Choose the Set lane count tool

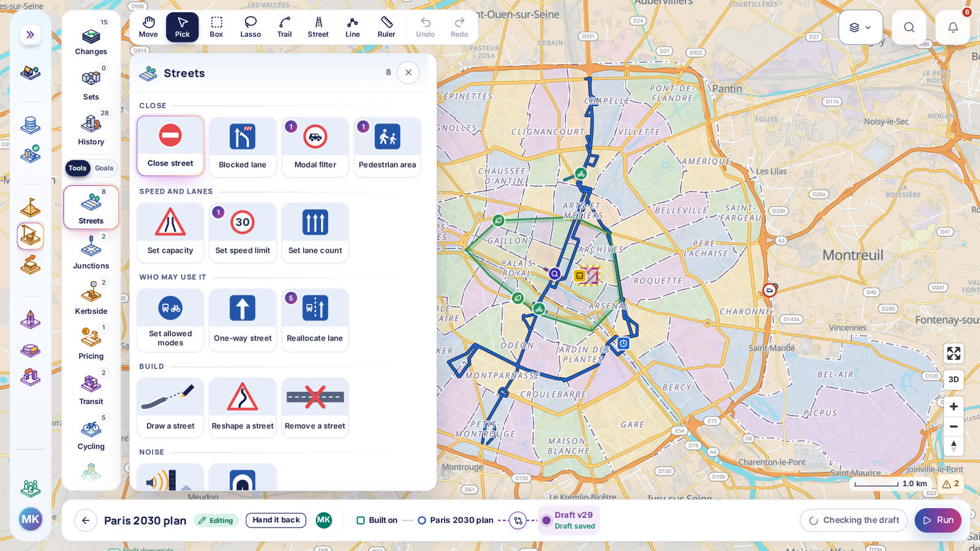(315, 233)
